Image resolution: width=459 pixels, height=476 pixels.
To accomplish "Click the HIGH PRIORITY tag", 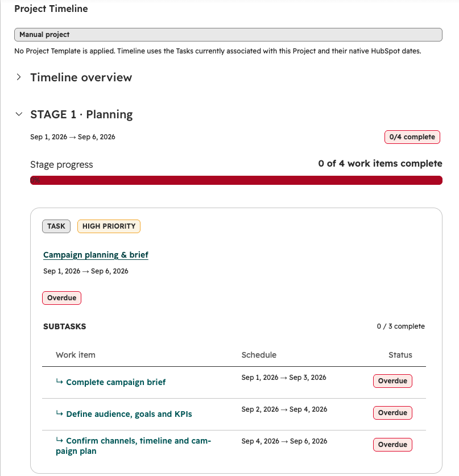I will click(109, 226).
